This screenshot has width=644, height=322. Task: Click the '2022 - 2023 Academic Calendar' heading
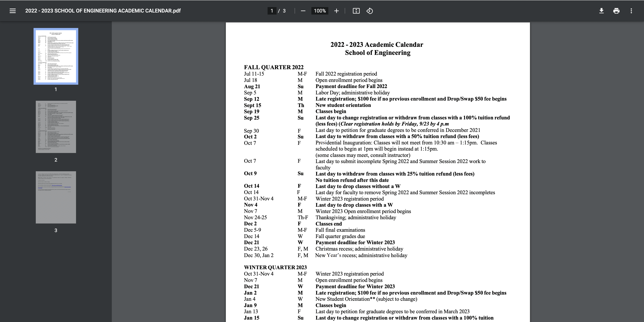pyautogui.click(x=376, y=45)
